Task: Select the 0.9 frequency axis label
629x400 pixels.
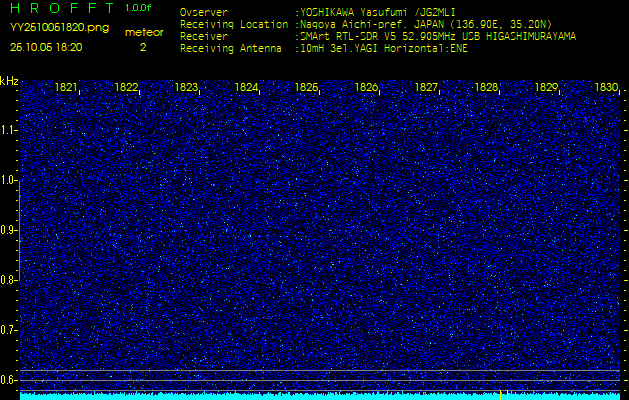Action: pos(9,230)
